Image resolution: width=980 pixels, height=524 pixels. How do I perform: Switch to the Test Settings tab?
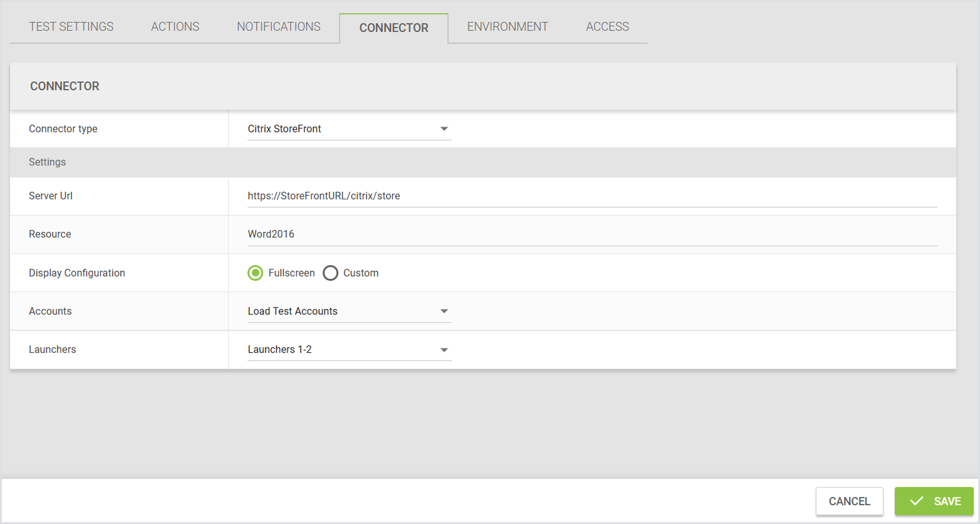tap(71, 27)
